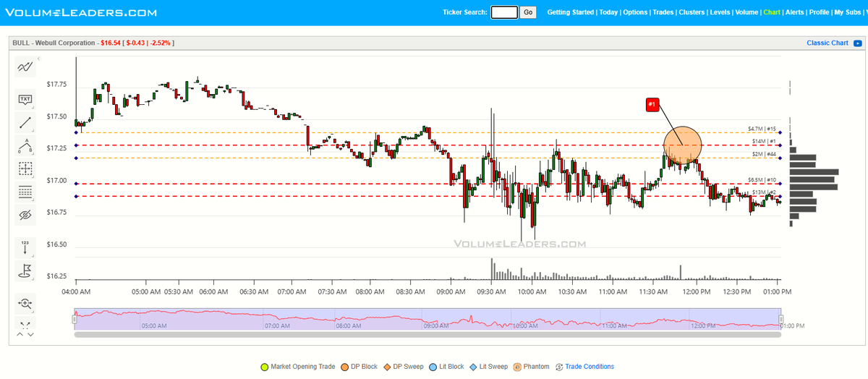
Task: Click the DP Sweep orange diamond
Action: click(387, 367)
